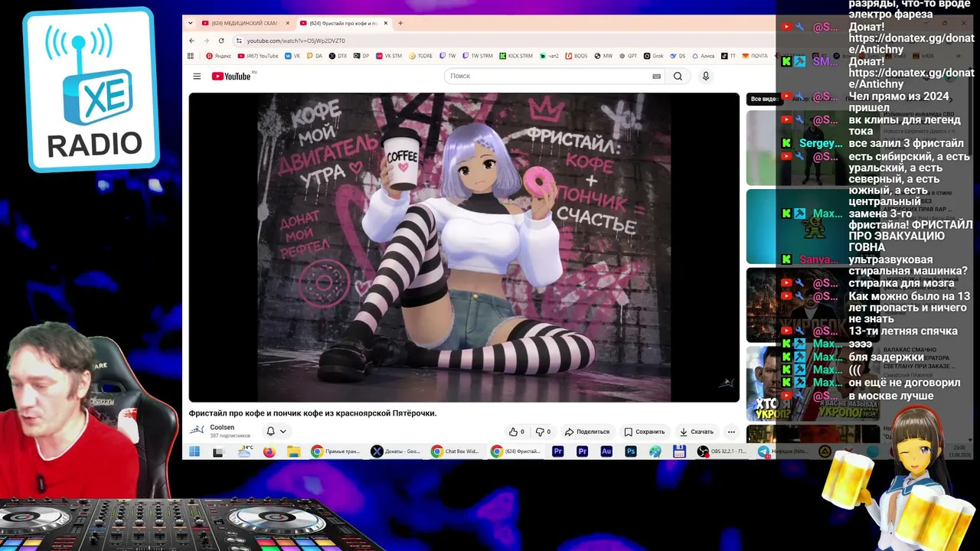Close the МЕДИЦИНСКИЙ СКАМ tab
Viewport: 980px width, 551px height.
(287, 23)
